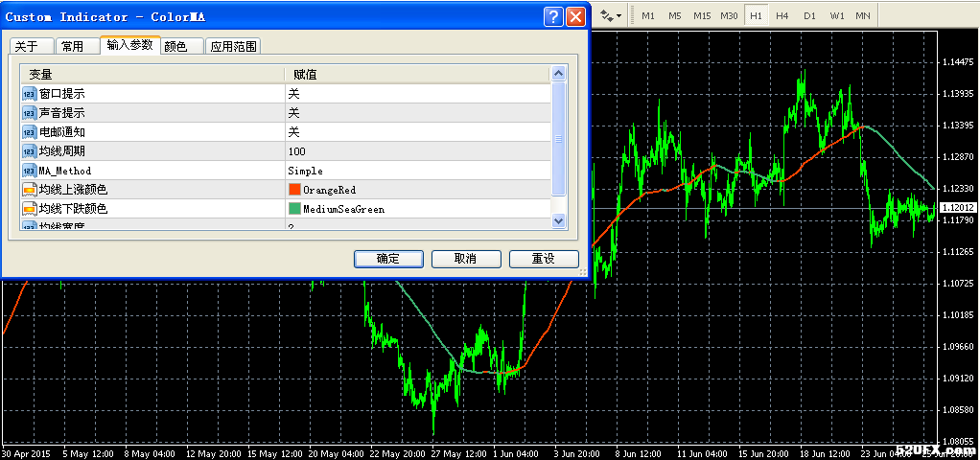980x460 pixels.
Task: Click the integer icon beside 声音提示
Action: (30, 113)
